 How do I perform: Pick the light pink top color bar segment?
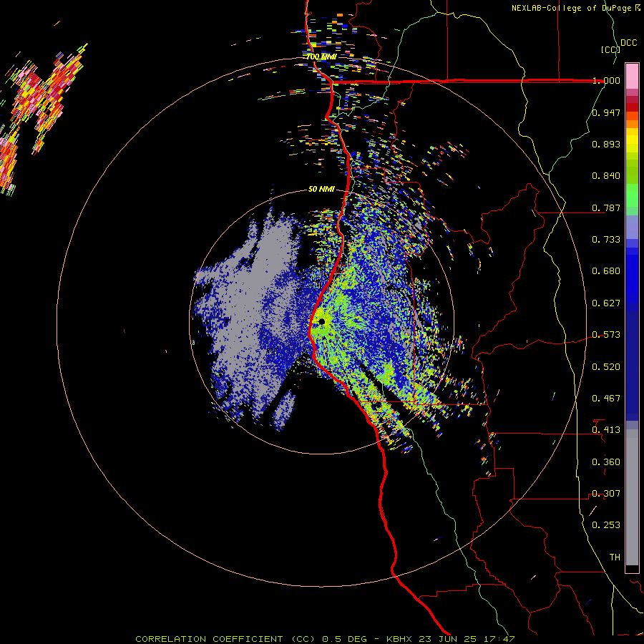632,77
